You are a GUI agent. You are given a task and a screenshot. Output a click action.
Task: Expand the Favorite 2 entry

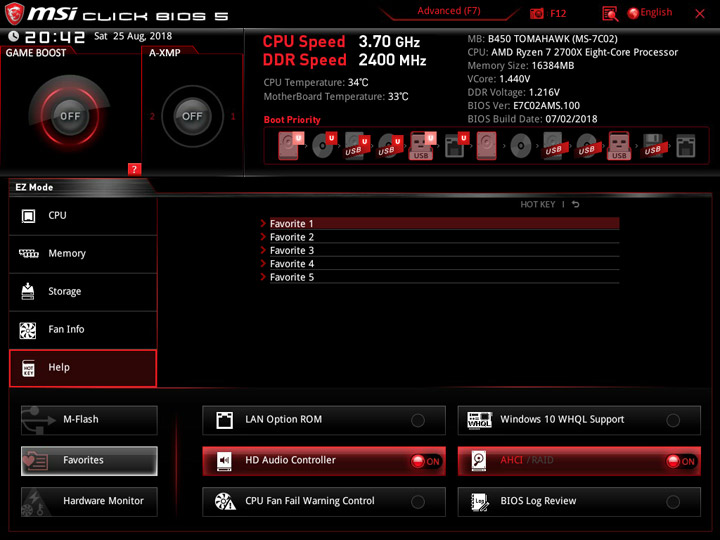point(440,237)
